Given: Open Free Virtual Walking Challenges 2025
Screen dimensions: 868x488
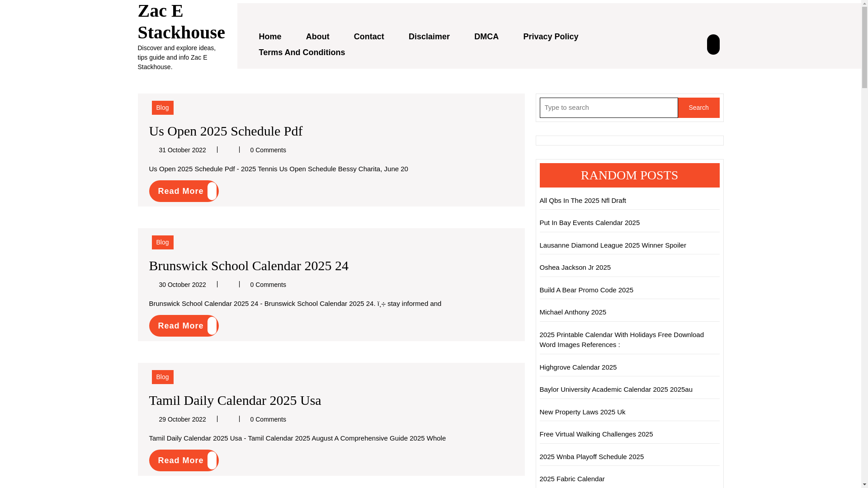Looking at the screenshot, I should [596, 434].
